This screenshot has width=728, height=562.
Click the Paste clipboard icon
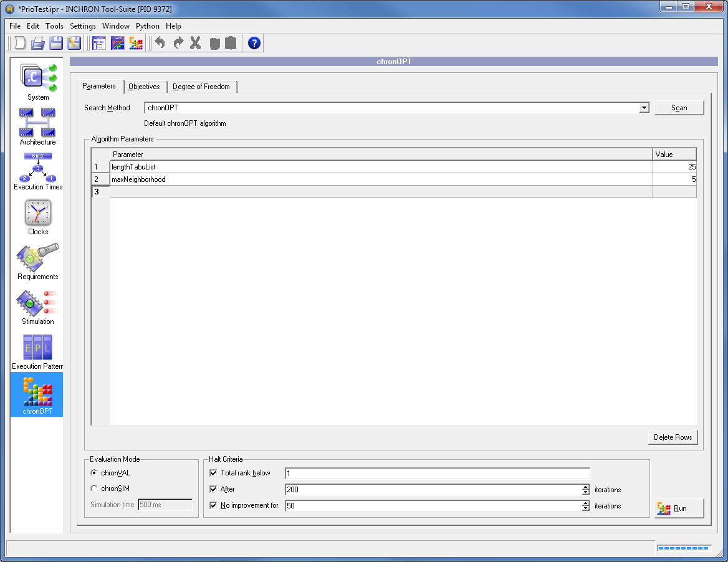[231, 43]
